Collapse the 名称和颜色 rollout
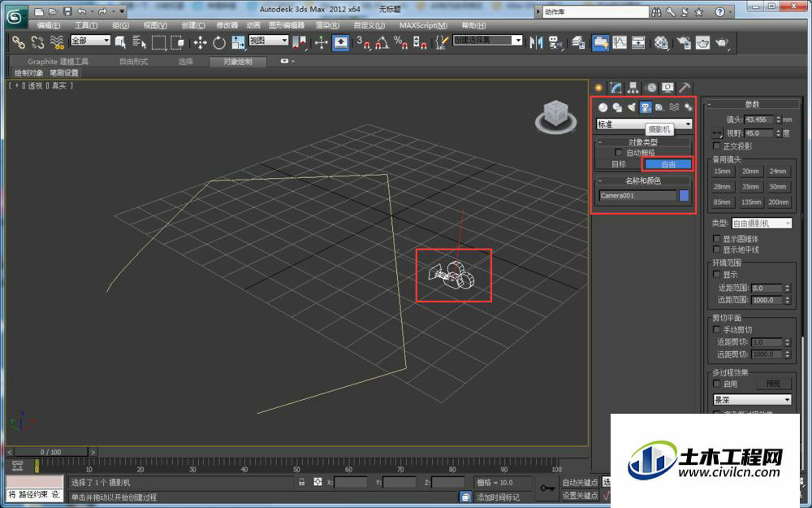 [643, 180]
